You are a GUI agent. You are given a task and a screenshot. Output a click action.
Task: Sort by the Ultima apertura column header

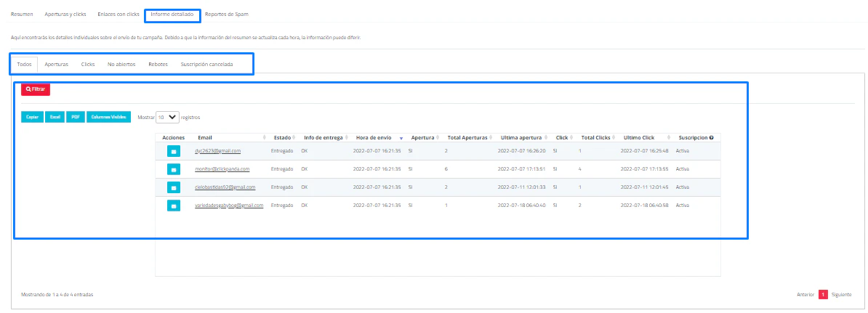click(x=523, y=137)
